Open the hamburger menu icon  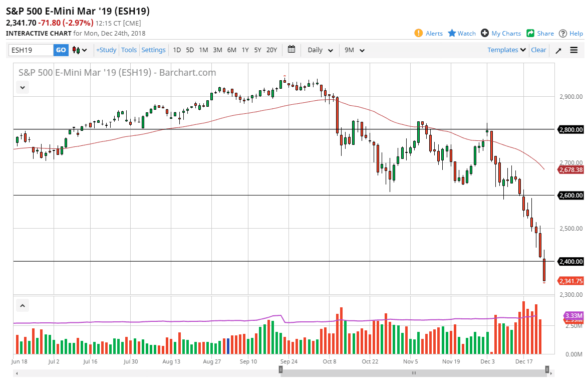click(574, 50)
